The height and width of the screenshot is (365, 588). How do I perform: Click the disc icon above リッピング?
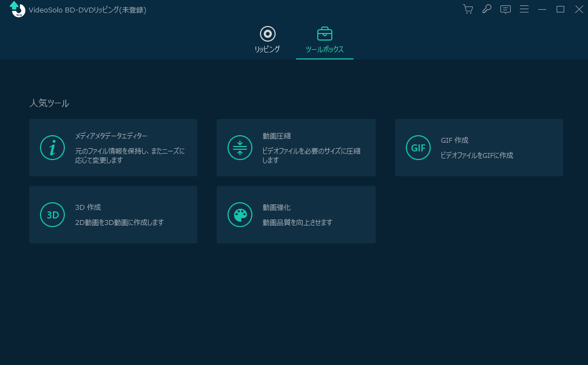coord(268,34)
